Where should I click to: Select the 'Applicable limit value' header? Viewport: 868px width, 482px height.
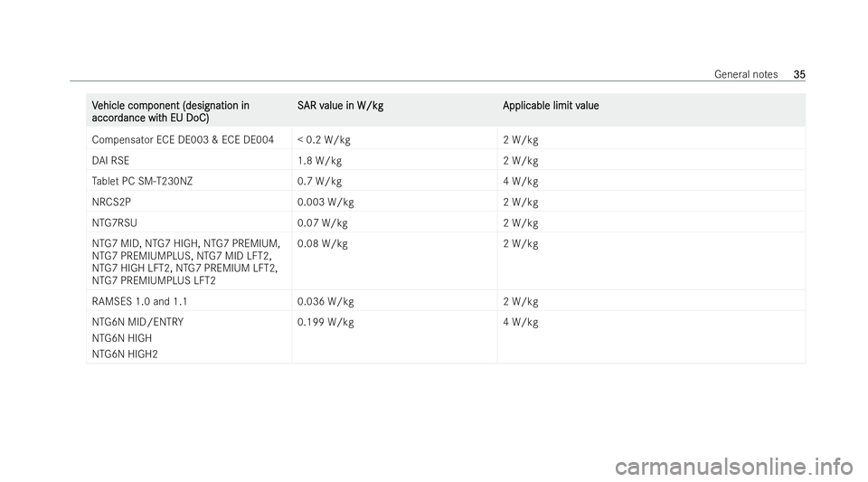[x=551, y=105]
